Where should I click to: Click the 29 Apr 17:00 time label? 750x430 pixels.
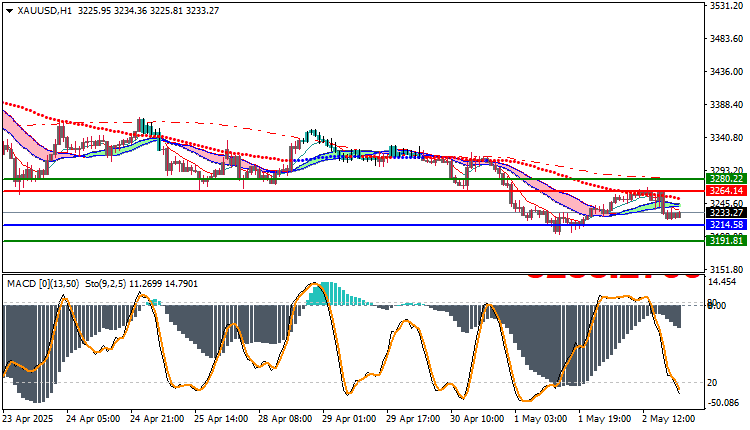(x=413, y=419)
